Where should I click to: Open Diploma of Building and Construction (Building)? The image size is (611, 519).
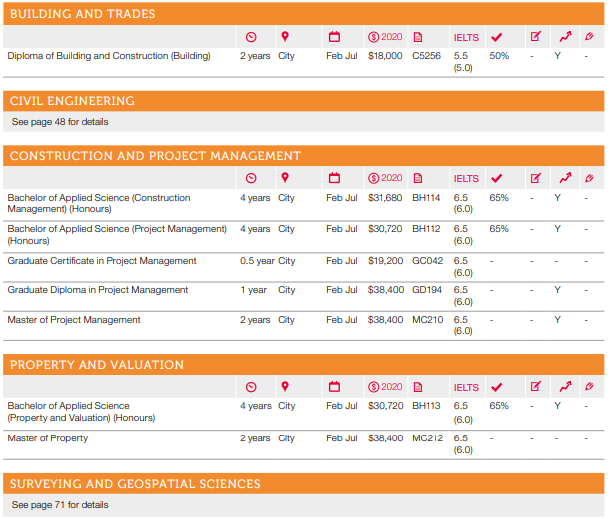[109, 56]
